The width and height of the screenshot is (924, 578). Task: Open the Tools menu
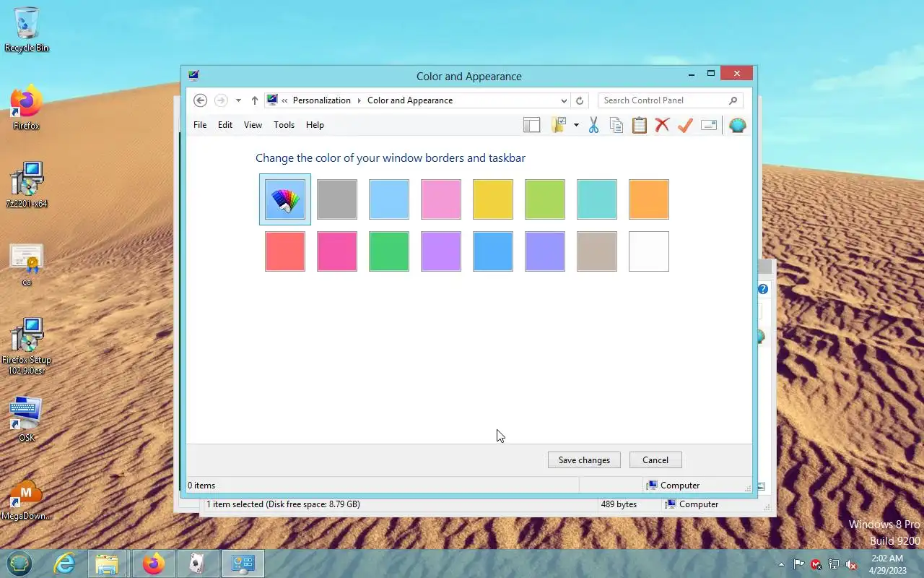pos(284,125)
